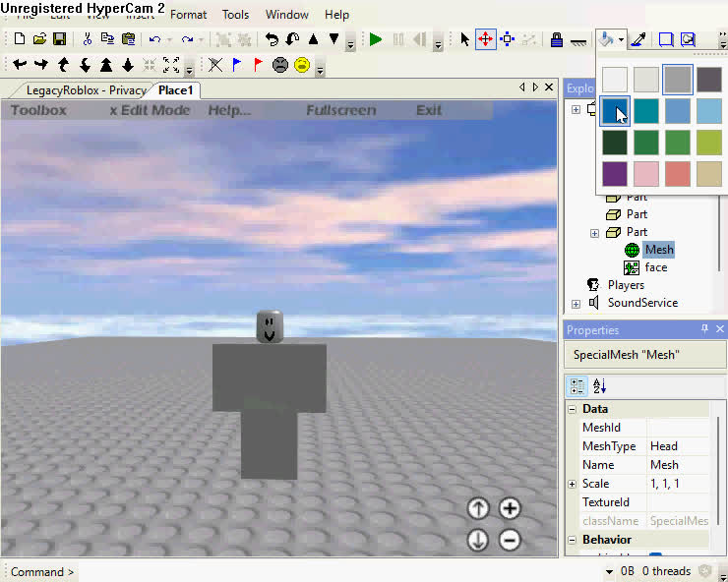Pick the lime green color swatch
Image resolution: width=728 pixels, height=582 pixels.
tap(709, 143)
